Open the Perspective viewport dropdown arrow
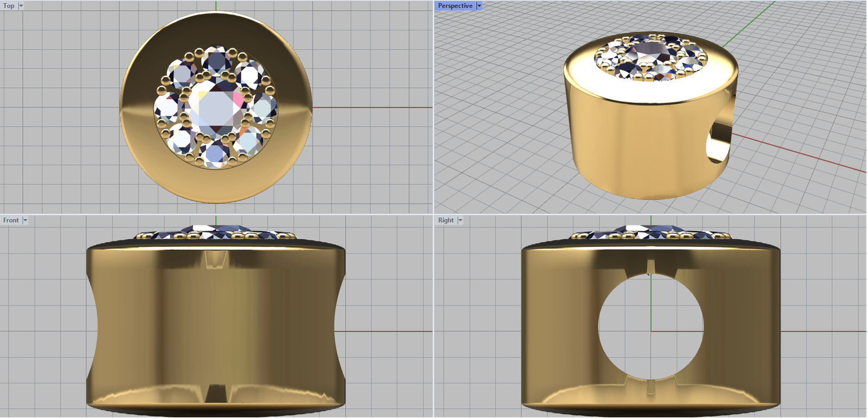The image size is (868, 419). pos(479,6)
